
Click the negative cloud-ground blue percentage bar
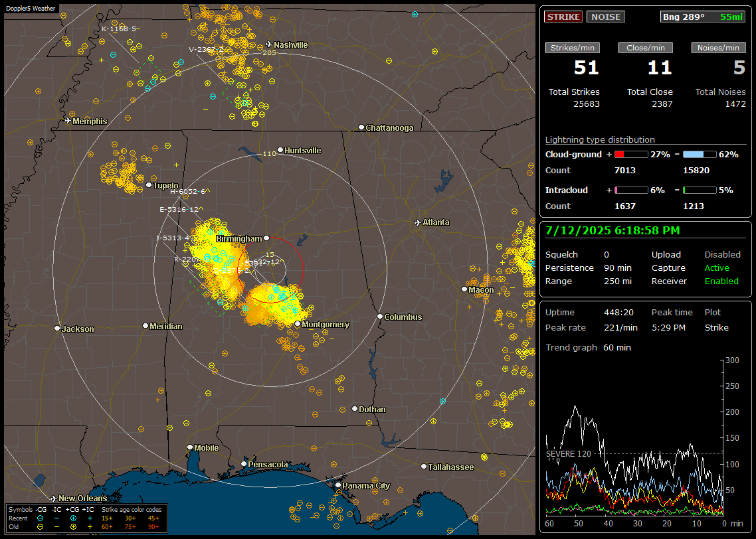(700, 155)
